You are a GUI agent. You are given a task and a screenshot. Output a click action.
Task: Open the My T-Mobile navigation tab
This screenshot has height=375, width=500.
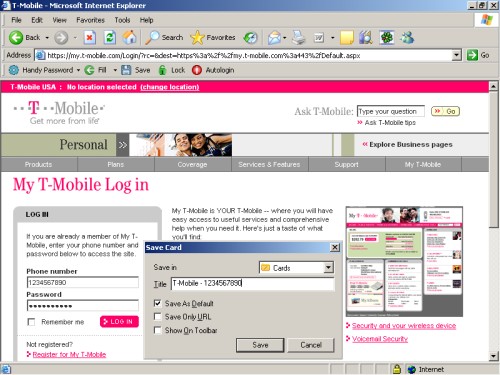click(423, 164)
